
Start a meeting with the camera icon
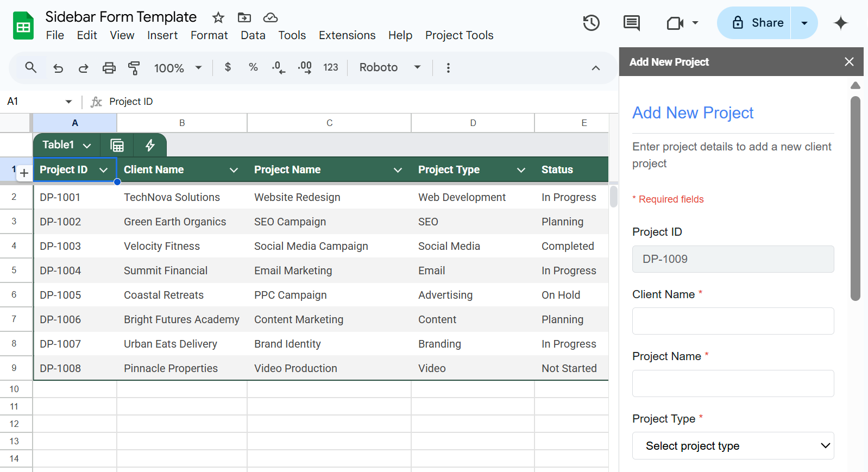(675, 23)
